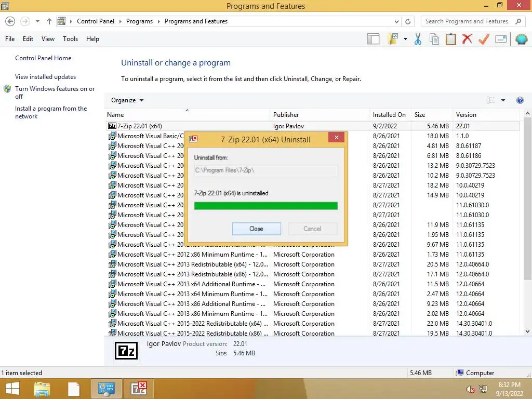
Task: Open the recent locations dropdown arrow
Action: [x=37, y=21]
